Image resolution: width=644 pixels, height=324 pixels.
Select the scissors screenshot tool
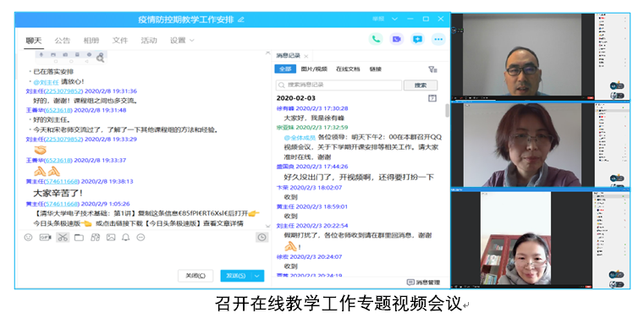point(63,238)
